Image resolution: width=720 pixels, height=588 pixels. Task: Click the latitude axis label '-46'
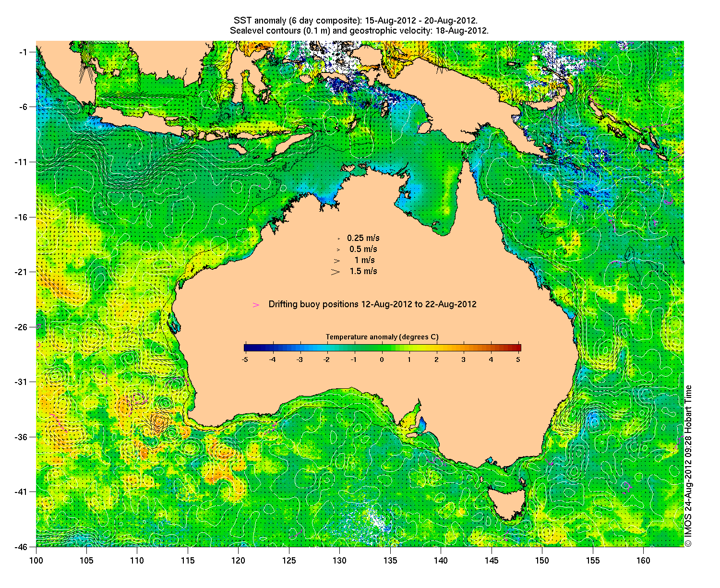point(21,547)
